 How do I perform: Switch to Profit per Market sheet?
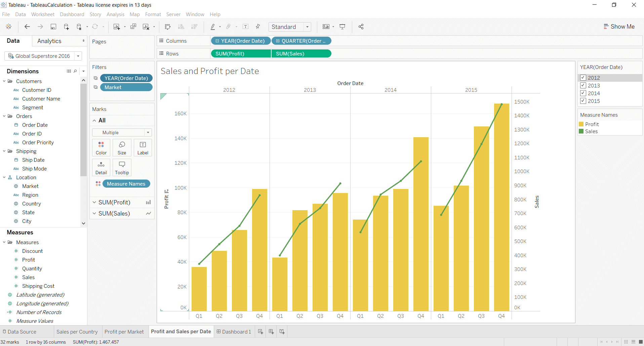pos(124,332)
